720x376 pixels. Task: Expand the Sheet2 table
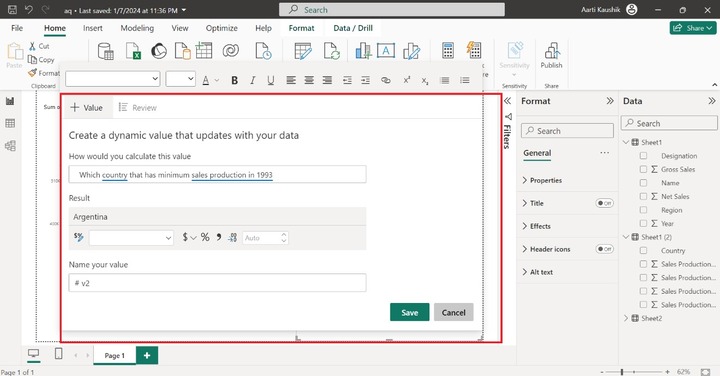pos(626,318)
